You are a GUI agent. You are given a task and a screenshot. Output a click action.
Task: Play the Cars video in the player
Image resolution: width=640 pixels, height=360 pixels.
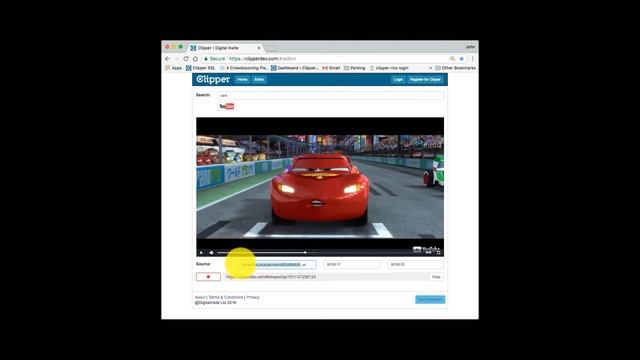(201, 253)
